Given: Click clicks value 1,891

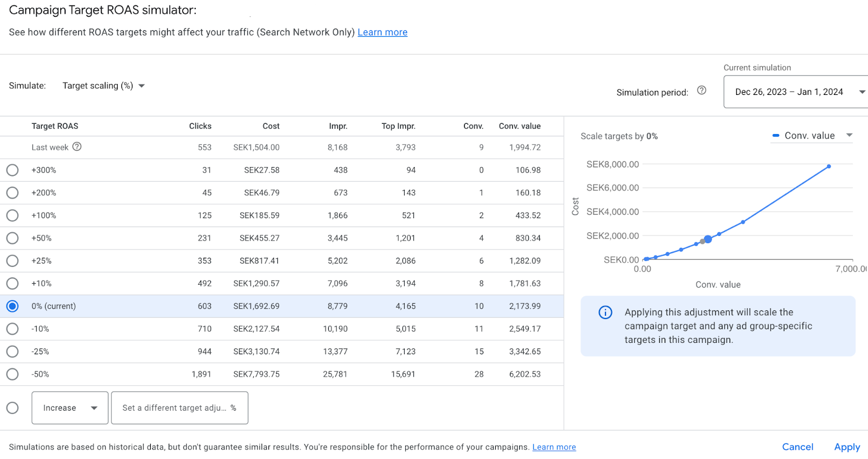Looking at the screenshot, I should [x=201, y=374].
